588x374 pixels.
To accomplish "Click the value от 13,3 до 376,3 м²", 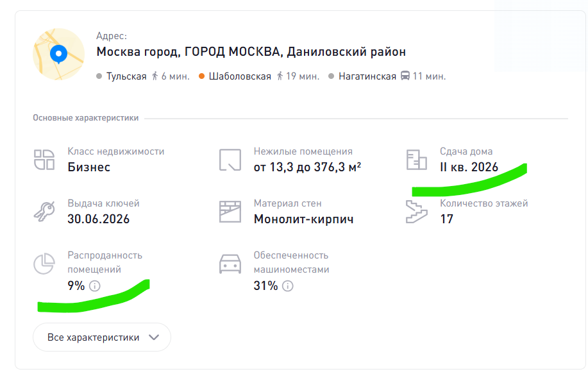I will [x=307, y=167].
